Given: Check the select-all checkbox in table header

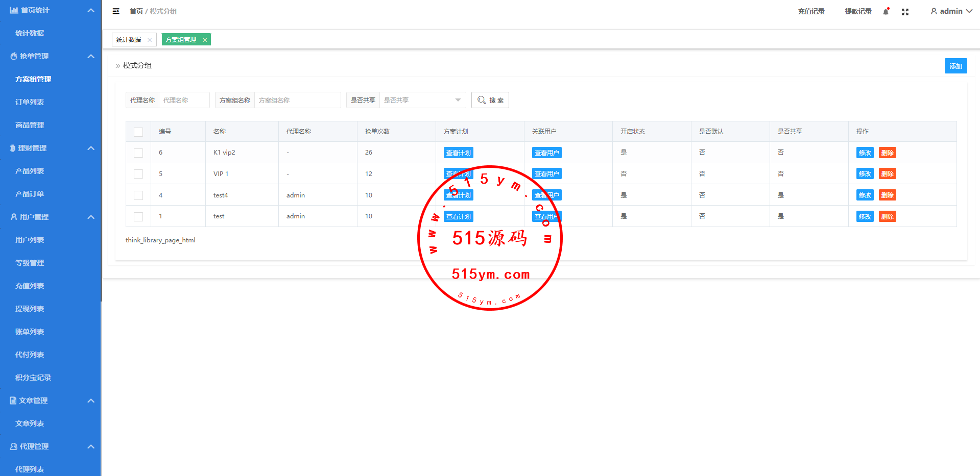Looking at the screenshot, I should coord(138,132).
